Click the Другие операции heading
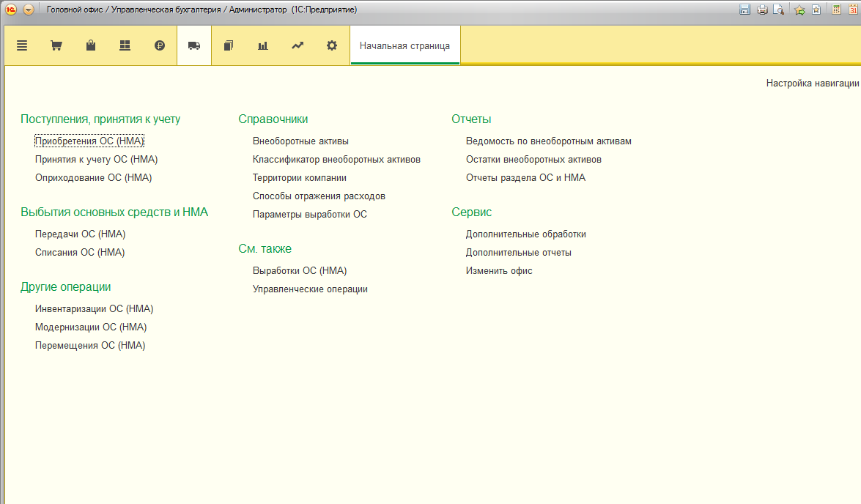The image size is (861, 504). pos(65,286)
